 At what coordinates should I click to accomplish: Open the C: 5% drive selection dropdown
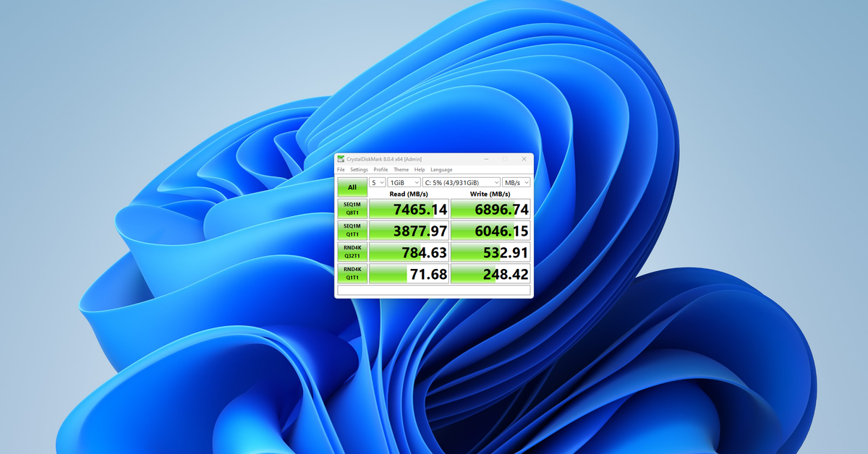[x=461, y=183]
